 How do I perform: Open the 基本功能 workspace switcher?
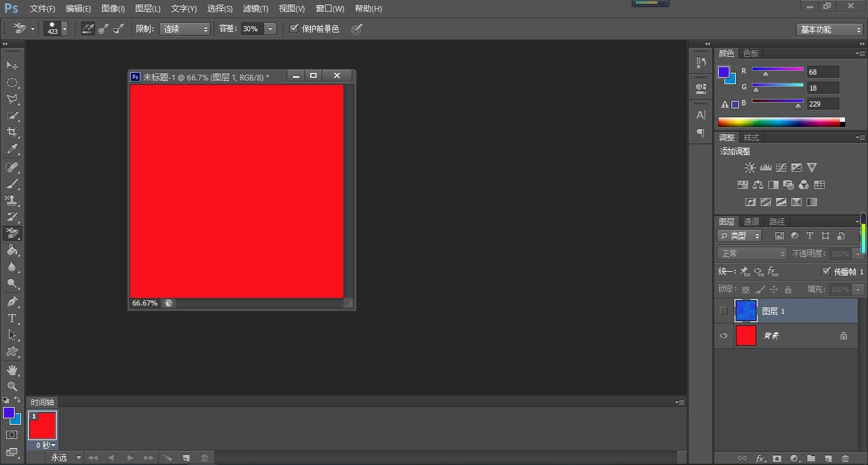(x=828, y=29)
